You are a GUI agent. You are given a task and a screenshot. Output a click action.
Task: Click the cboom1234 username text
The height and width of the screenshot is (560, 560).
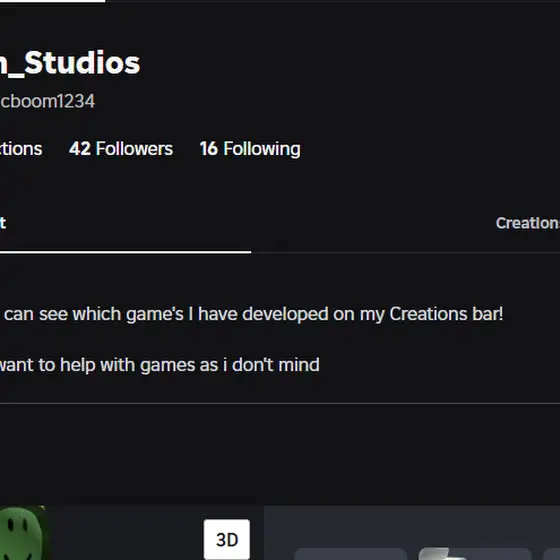pyautogui.click(x=48, y=101)
